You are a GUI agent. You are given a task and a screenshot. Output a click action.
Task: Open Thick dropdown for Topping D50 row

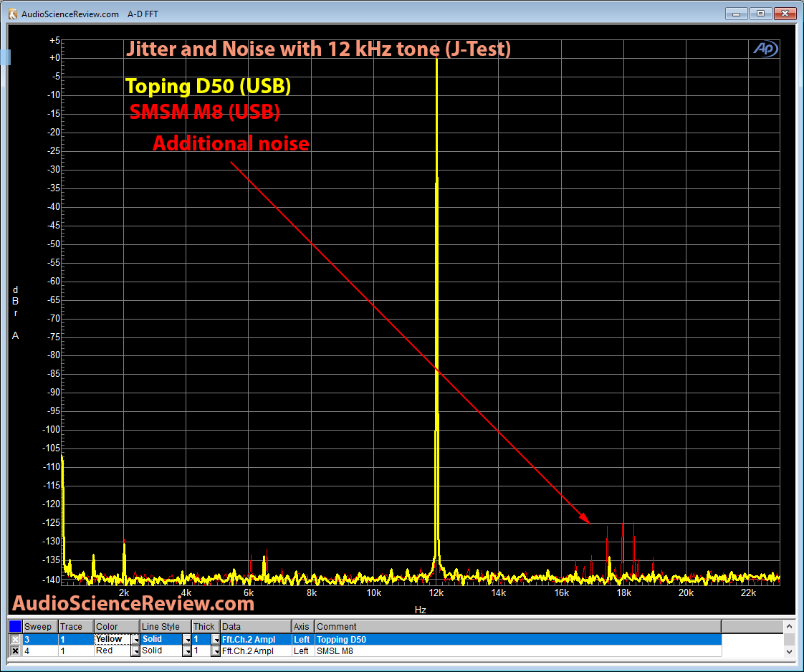click(216, 640)
